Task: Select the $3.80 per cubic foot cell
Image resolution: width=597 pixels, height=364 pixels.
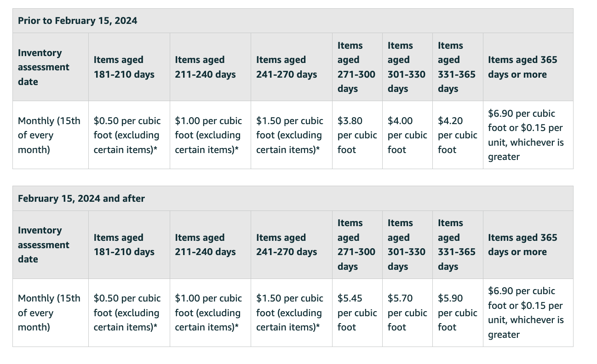Action: click(357, 135)
